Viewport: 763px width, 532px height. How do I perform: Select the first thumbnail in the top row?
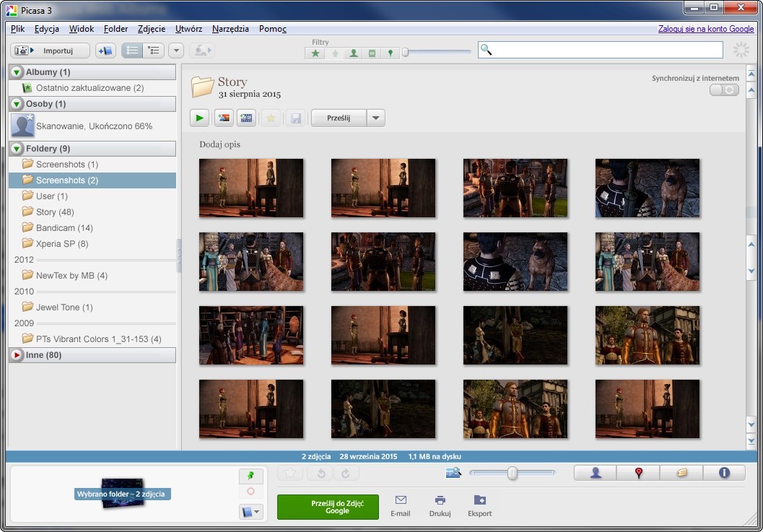tap(251, 188)
